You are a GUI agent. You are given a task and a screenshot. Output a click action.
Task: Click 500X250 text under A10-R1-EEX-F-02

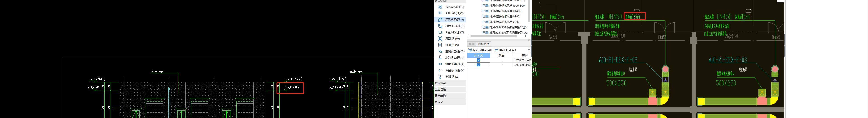point(616,83)
